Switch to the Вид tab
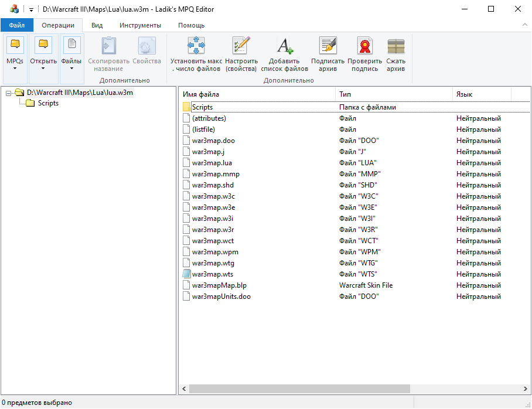Image resolution: width=532 pixels, height=409 pixels. click(x=97, y=25)
